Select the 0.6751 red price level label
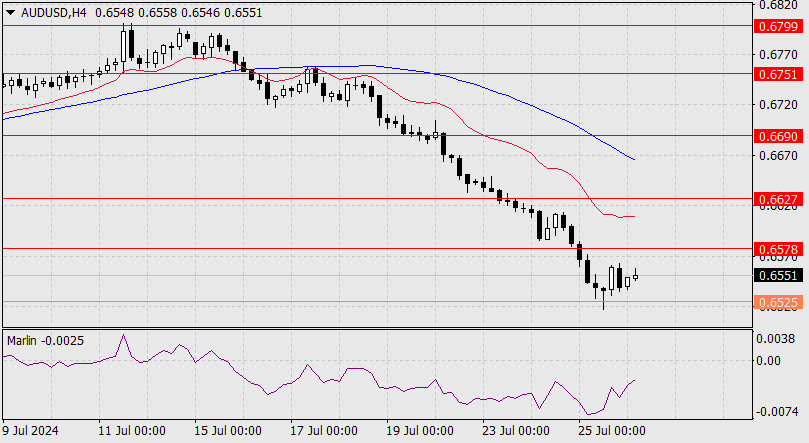 [x=779, y=74]
